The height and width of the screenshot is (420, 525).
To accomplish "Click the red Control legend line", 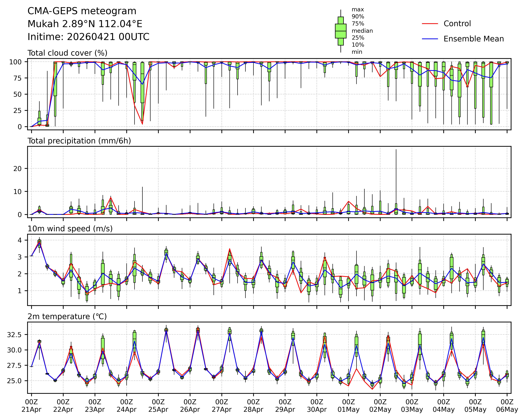I will (430, 24).
